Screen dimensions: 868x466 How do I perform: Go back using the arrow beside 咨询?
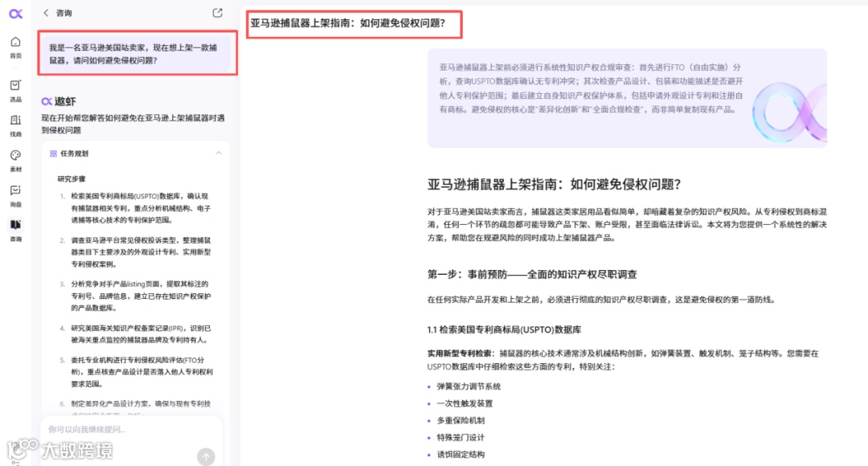coord(46,13)
